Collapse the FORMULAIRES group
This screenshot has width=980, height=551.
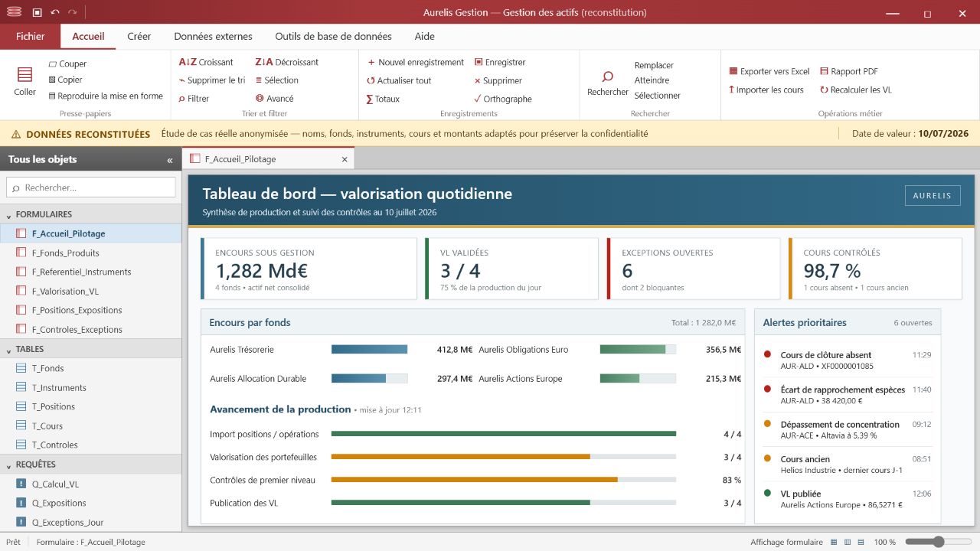[90, 214]
